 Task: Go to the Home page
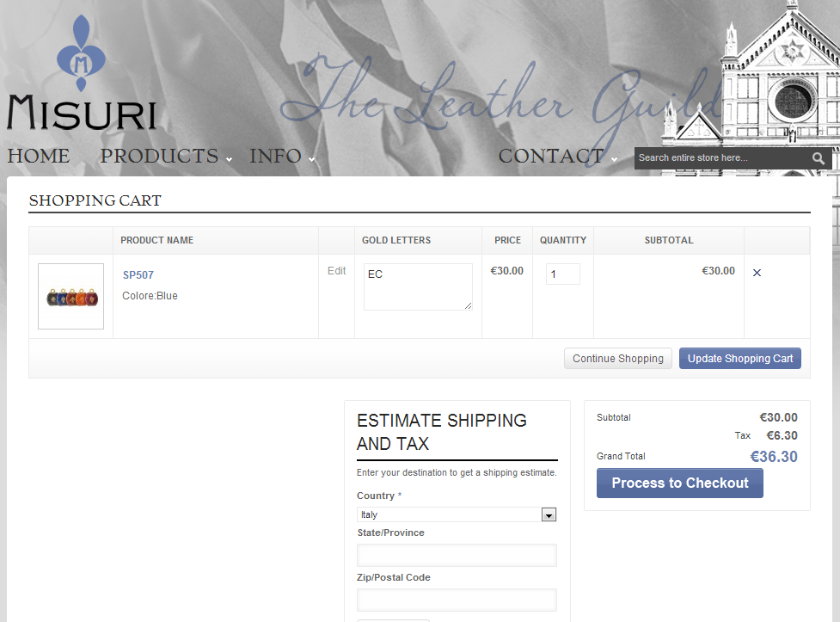tap(39, 156)
